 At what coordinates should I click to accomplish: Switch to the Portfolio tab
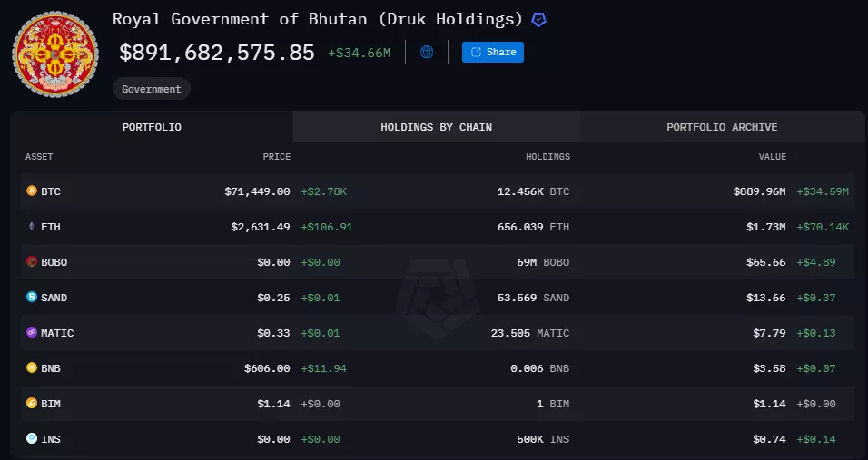(152, 127)
